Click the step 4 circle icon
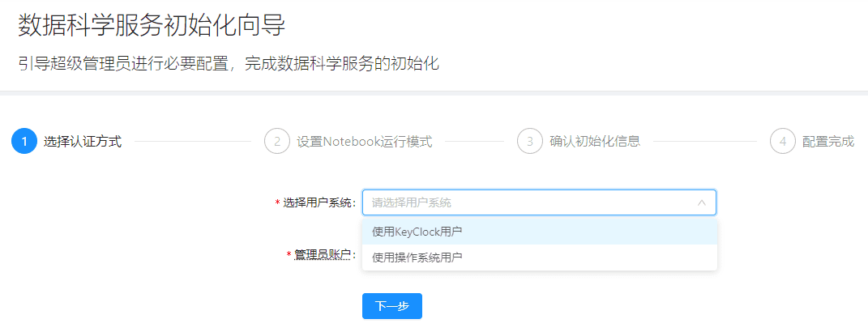Screen dimensions: 868x332 click(x=783, y=142)
